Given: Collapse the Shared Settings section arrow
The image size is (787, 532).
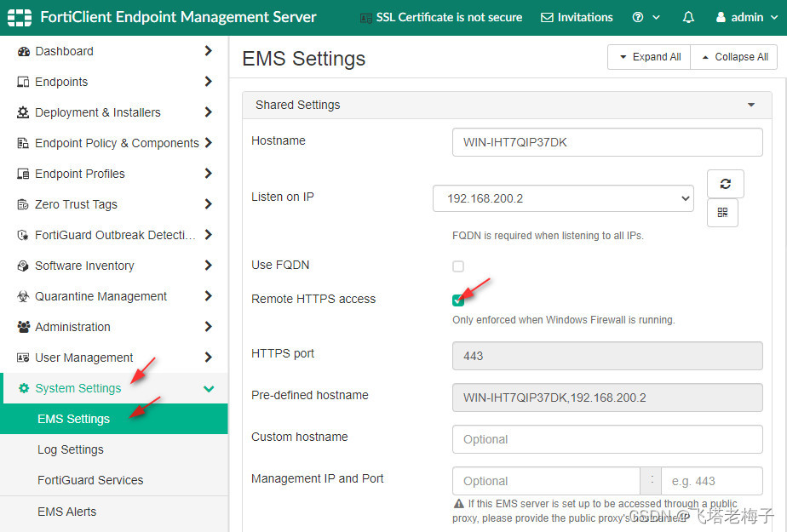Looking at the screenshot, I should pyautogui.click(x=751, y=105).
